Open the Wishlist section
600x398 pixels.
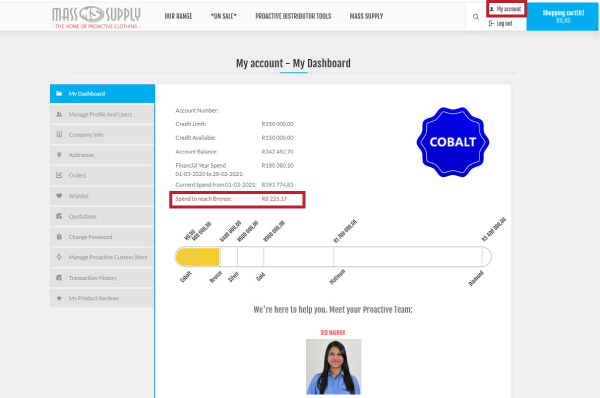click(102, 196)
